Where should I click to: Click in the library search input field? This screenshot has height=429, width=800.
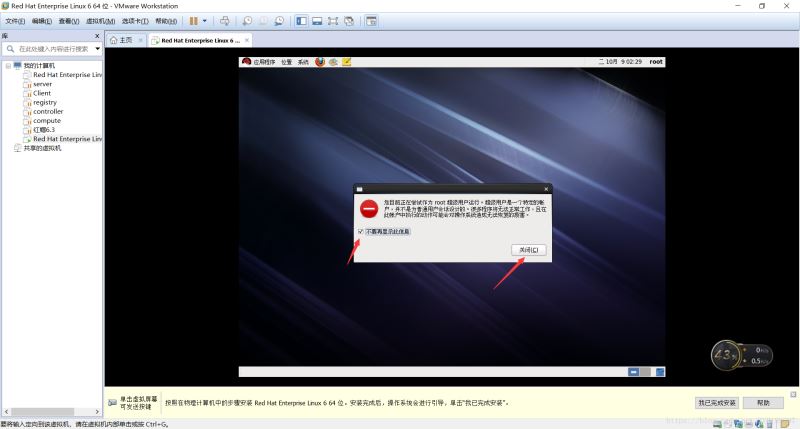tap(54, 49)
